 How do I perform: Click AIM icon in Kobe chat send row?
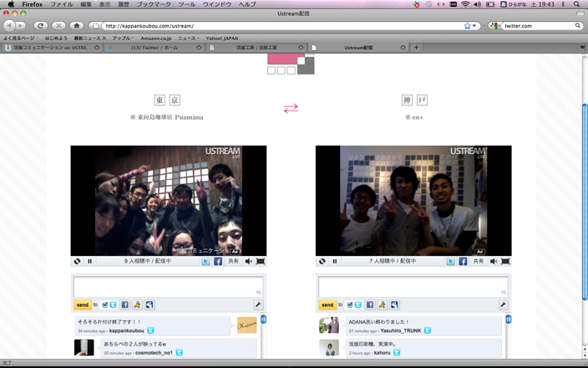pos(382,305)
